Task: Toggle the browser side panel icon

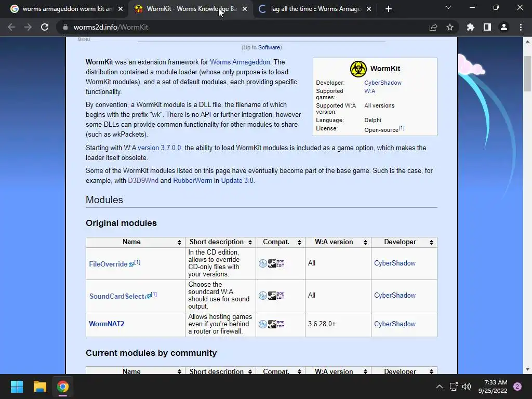Action: (x=487, y=27)
